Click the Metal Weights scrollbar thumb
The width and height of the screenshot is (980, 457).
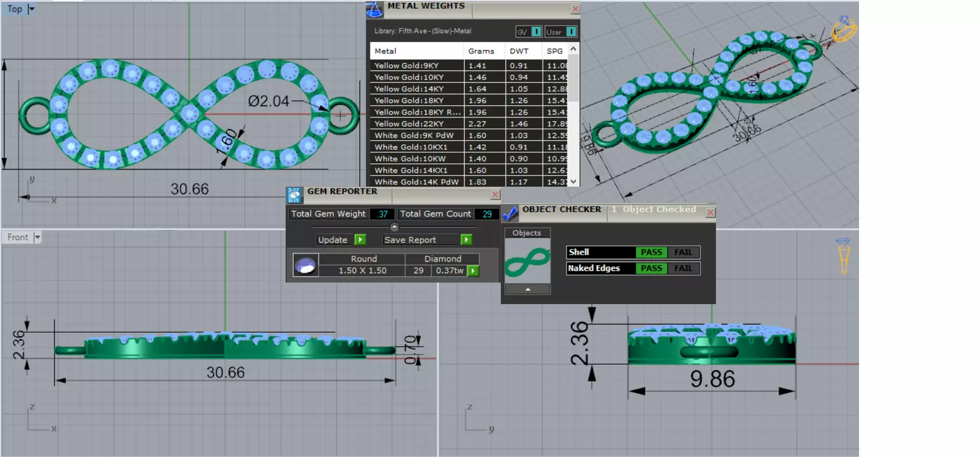pos(573,78)
